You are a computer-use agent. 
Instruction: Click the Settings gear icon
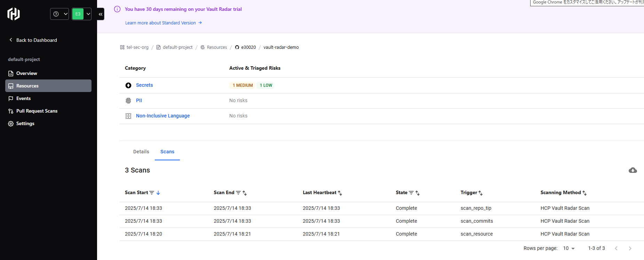pyautogui.click(x=11, y=124)
